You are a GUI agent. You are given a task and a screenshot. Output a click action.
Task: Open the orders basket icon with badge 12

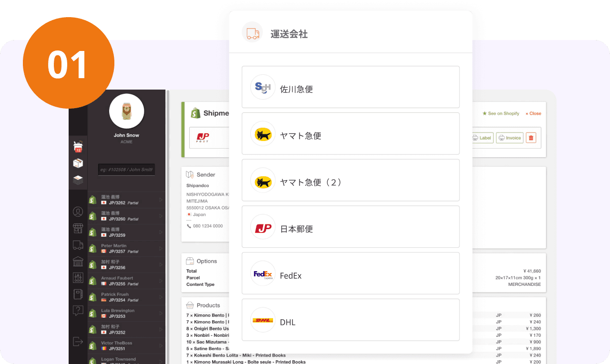point(78,146)
